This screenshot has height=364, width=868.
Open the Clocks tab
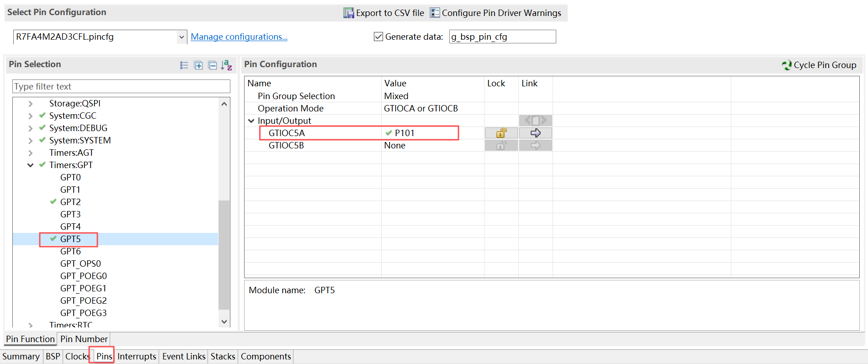pos(77,356)
